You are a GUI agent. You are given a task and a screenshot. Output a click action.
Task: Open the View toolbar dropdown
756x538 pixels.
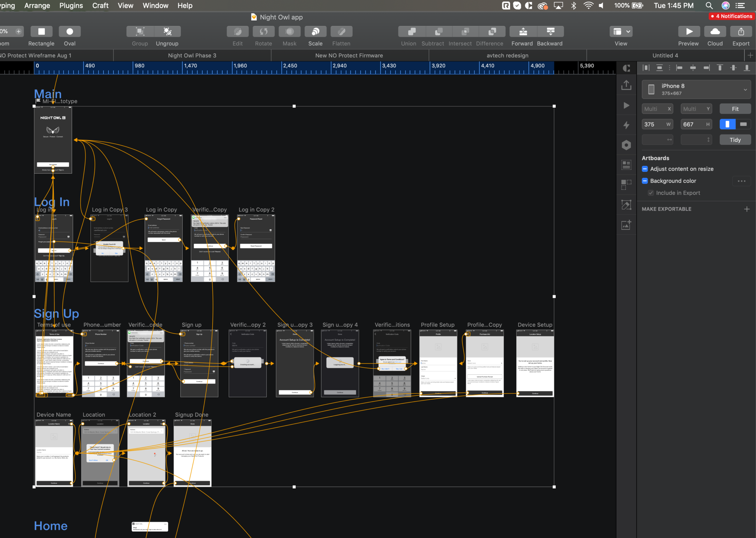pos(621,31)
